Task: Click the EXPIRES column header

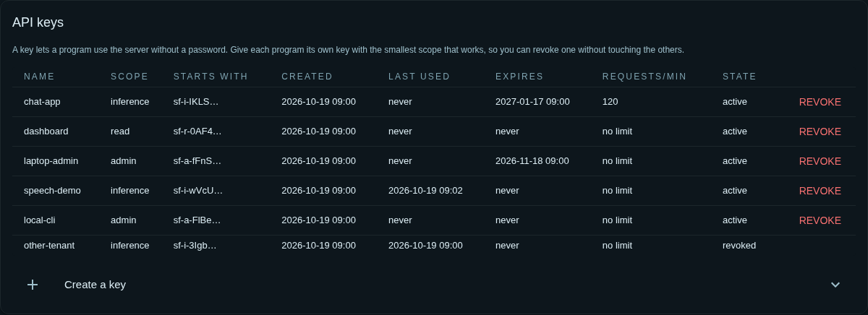Action: tap(519, 77)
